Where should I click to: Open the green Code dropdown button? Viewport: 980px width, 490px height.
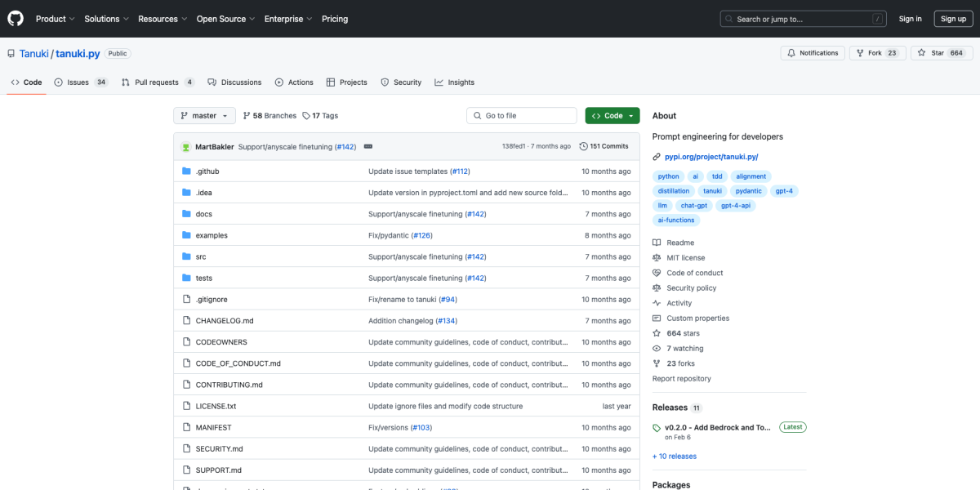pyautogui.click(x=612, y=116)
